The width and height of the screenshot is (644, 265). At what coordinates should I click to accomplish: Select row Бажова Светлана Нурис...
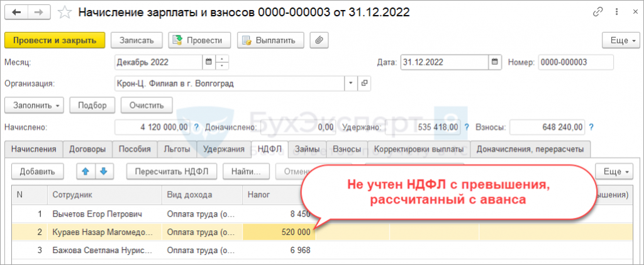click(322, 250)
